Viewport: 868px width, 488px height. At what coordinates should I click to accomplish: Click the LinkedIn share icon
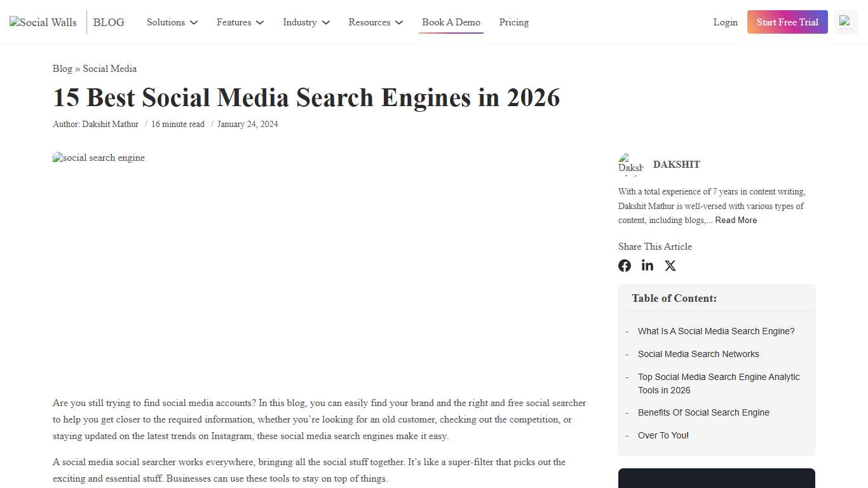(648, 266)
